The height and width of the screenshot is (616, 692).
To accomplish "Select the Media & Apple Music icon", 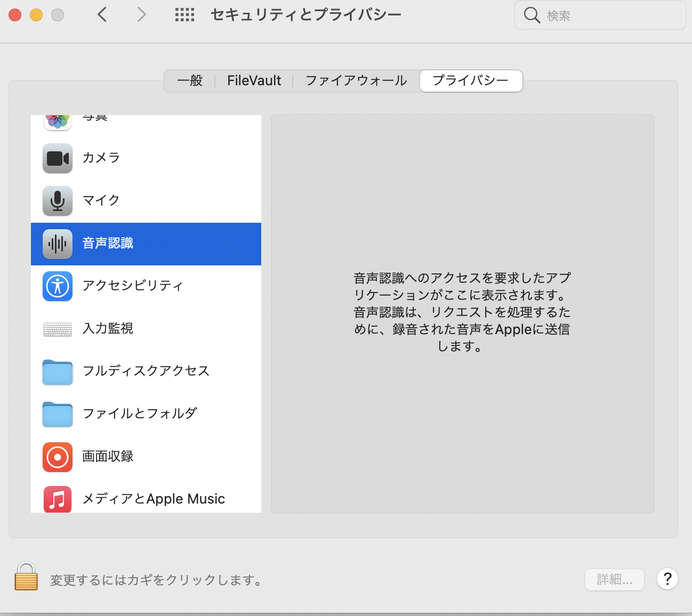I will pos(58,499).
